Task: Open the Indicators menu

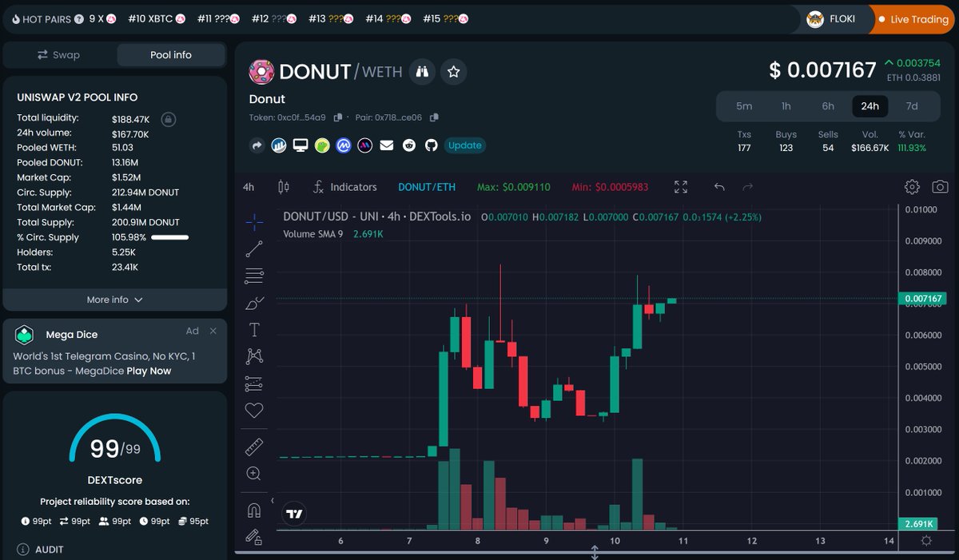Action: pyautogui.click(x=344, y=187)
